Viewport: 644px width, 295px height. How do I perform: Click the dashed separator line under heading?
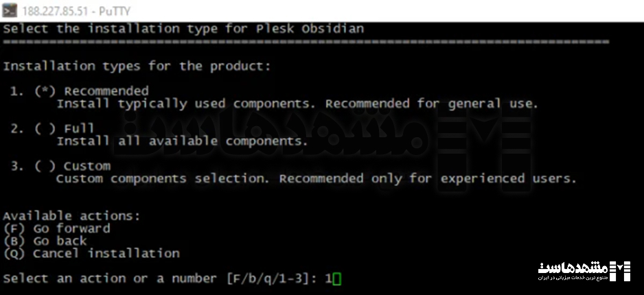coord(306,42)
